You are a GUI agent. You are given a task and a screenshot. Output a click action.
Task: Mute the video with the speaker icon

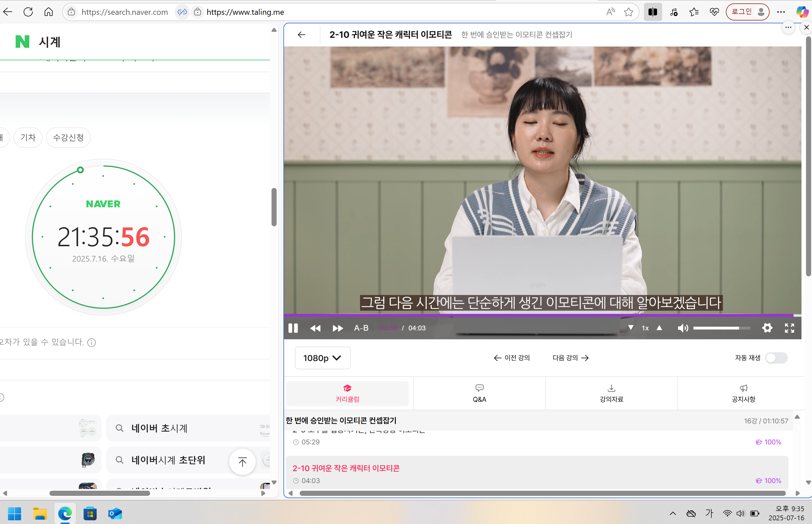pyautogui.click(x=683, y=328)
